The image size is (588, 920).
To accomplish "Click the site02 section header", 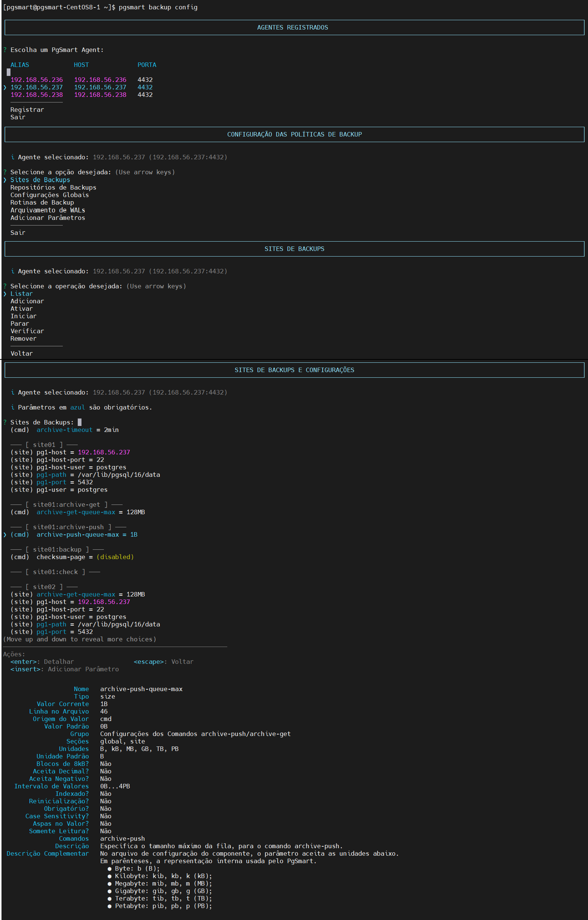I will [44, 587].
